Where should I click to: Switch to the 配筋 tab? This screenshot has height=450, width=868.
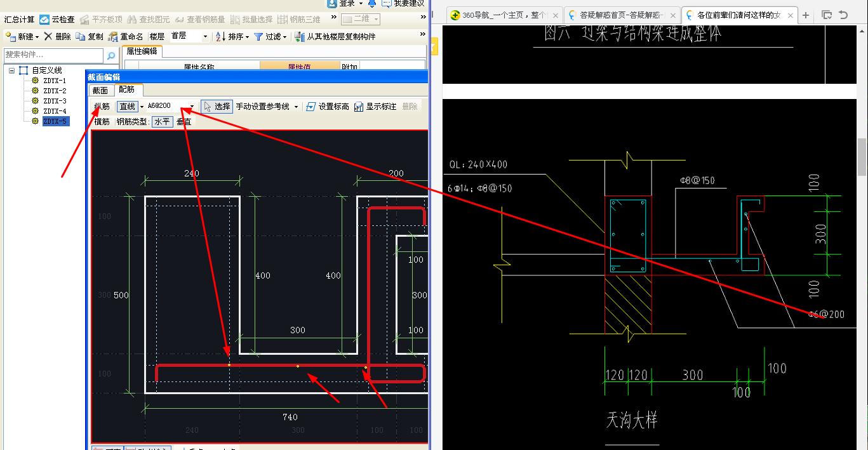[127, 90]
